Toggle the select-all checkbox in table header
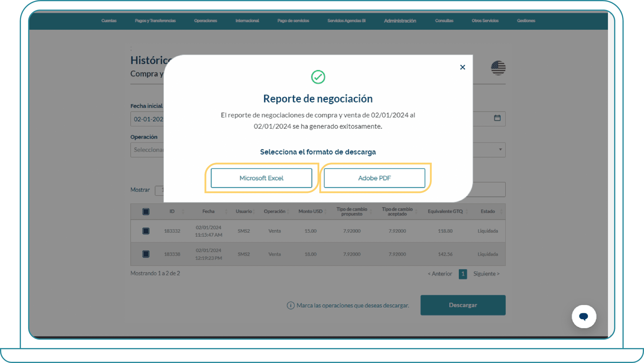This screenshot has width=644, height=363. point(146,212)
